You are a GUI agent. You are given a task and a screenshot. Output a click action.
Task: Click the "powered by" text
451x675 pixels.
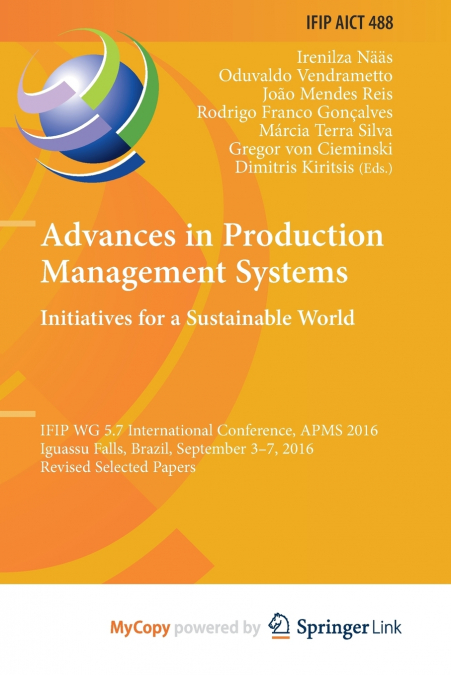(217, 628)
